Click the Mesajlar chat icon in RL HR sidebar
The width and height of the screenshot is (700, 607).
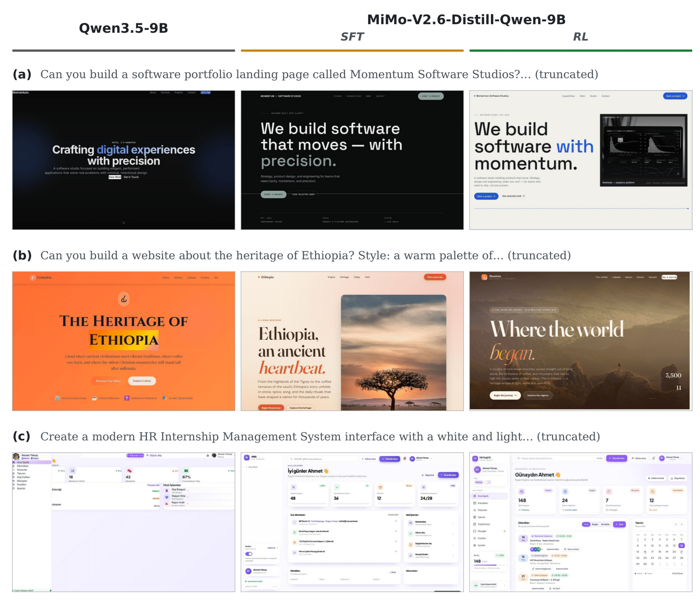(475, 531)
